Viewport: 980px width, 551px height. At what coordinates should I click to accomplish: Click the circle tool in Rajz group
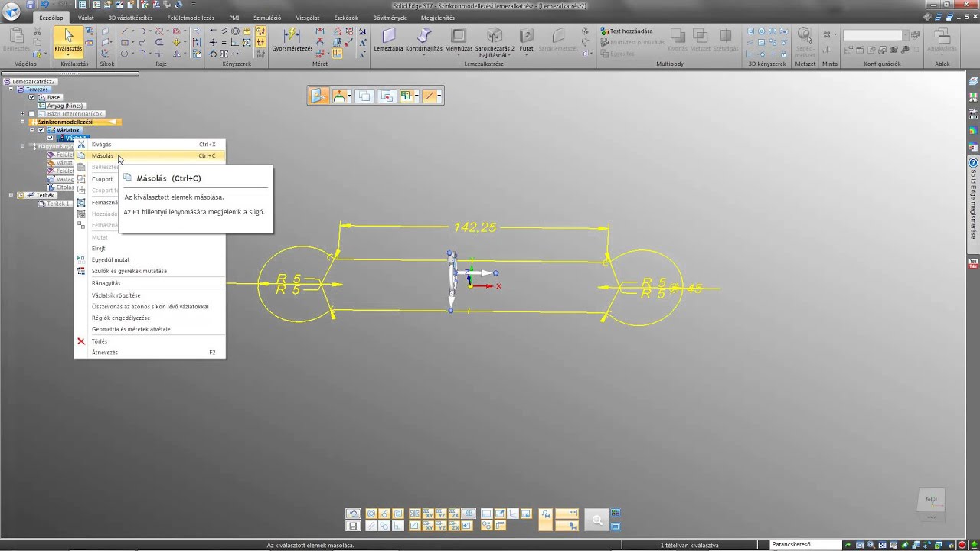[125, 54]
